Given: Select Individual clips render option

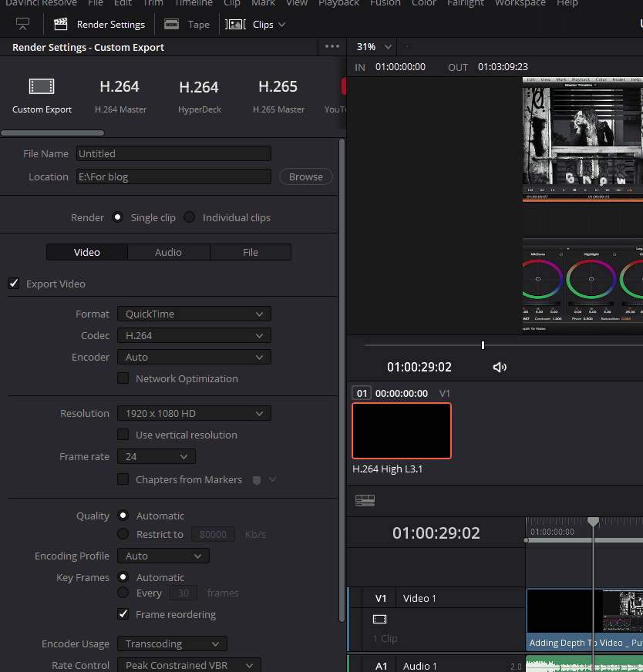Looking at the screenshot, I should [x=190, y=217].
